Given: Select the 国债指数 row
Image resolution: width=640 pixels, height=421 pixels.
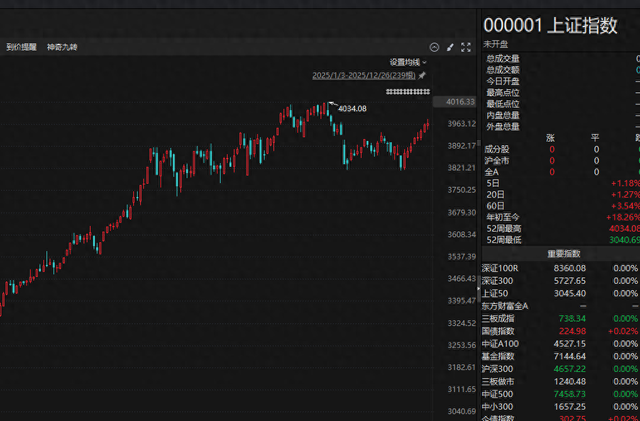Looking at the screenshot, I should (x=502, y=331).
